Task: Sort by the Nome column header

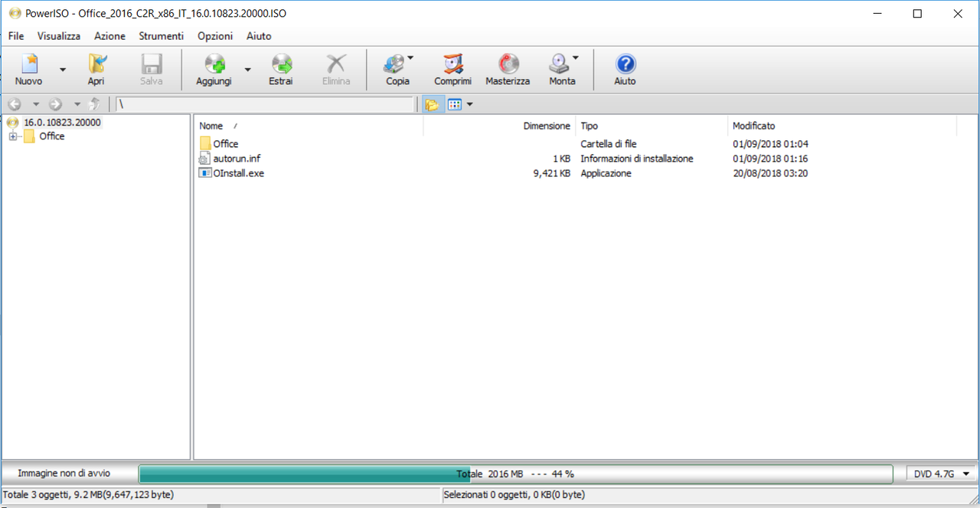Action: pyautogui.click(x=211, y=126)
